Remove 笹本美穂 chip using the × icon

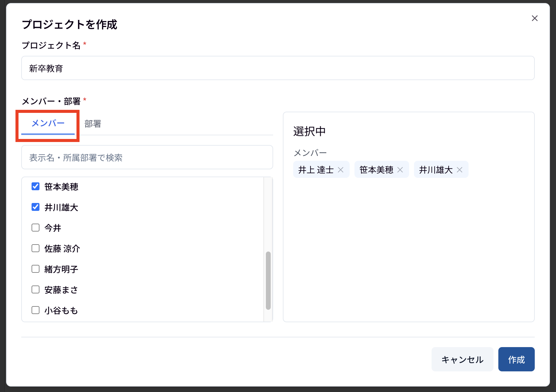coord(400,170)
